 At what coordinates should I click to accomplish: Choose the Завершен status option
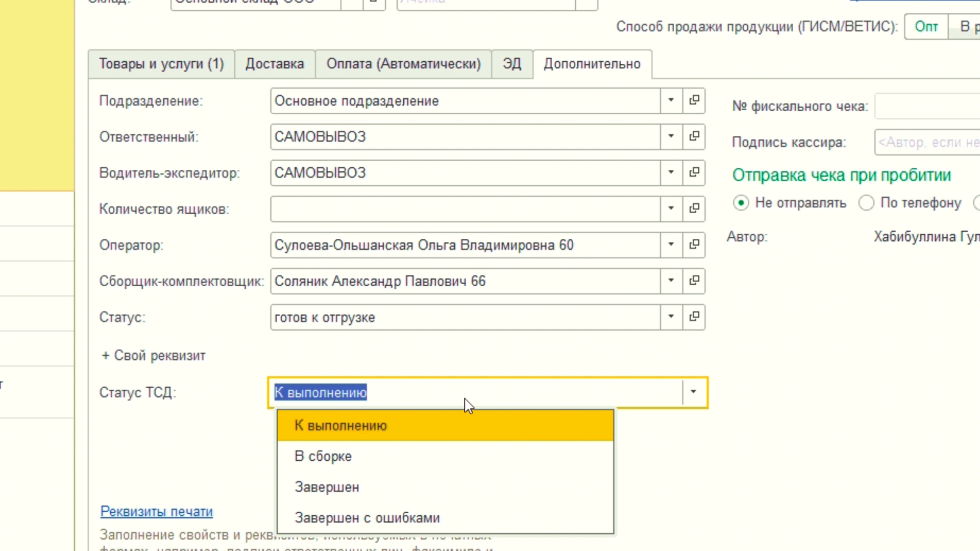point(445,487)
